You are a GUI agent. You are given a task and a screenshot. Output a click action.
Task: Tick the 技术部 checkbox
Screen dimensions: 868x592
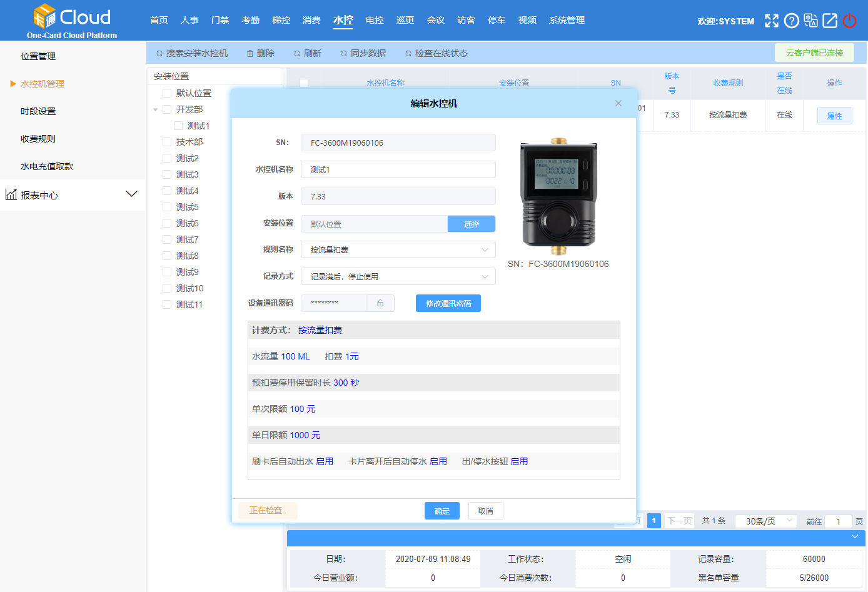point(167,142)
